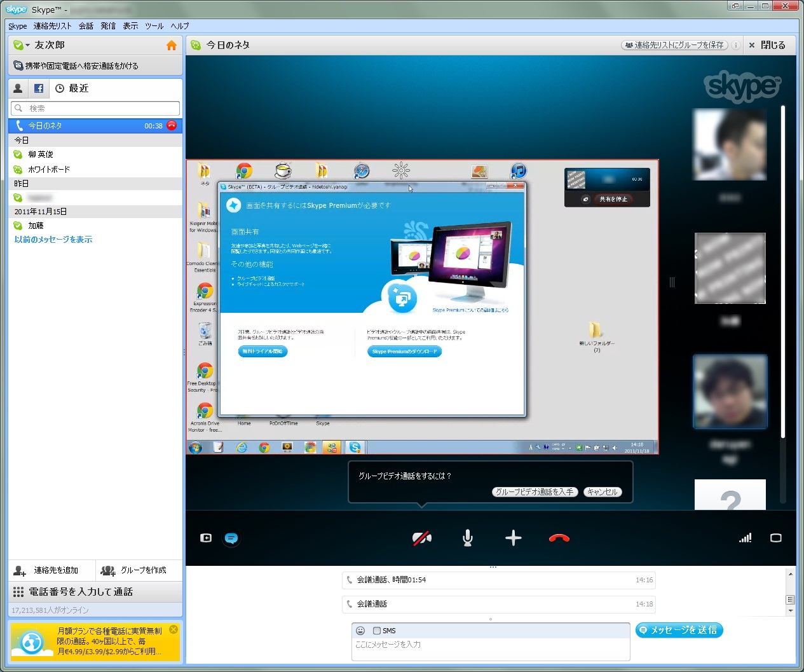
Task: Select the question mark participant avatar
Action: (x=730, y=495)
